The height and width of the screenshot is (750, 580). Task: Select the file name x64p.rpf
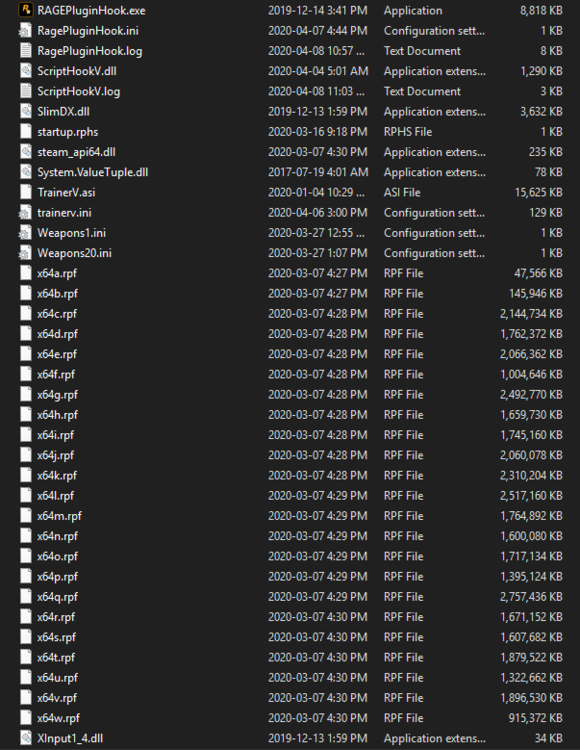coord(57,576)
